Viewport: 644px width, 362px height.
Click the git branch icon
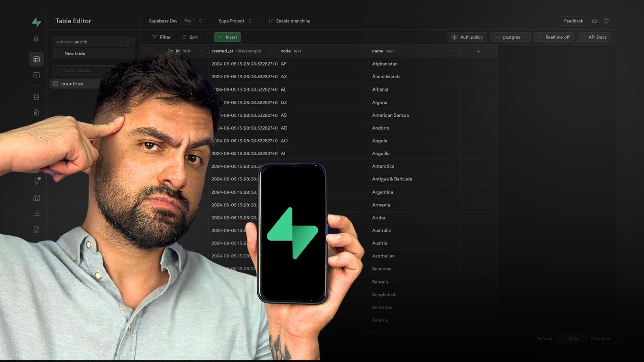click(x=271, y=21)
